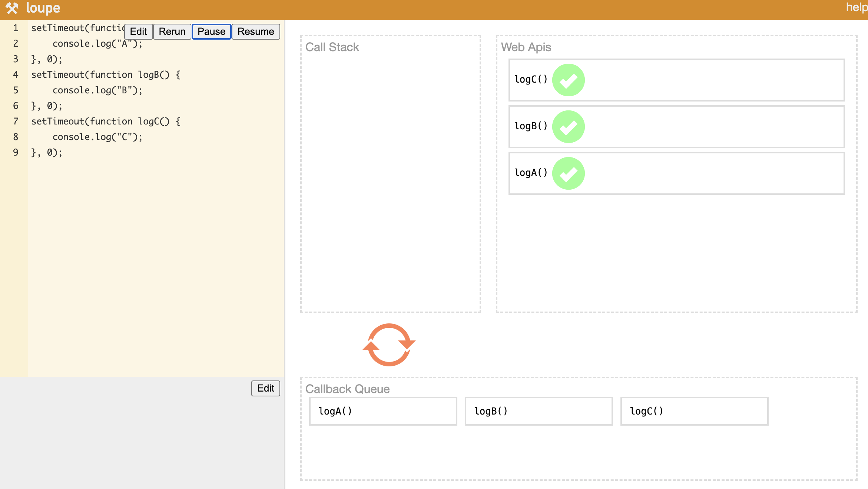Click the green checkmark next to logA()

[x=568, y=173]
